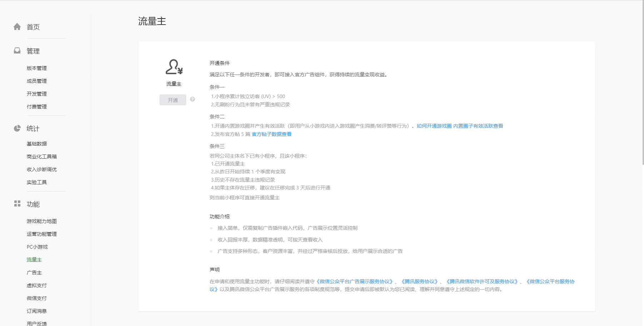
Task: Select 成员管理 in the sidebar
Action: (37, 81)
